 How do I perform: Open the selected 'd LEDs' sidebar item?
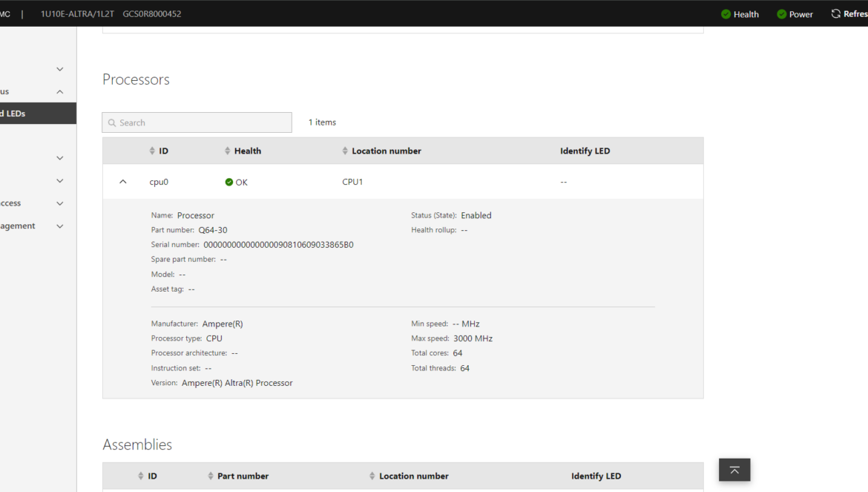tap(38, 114)
